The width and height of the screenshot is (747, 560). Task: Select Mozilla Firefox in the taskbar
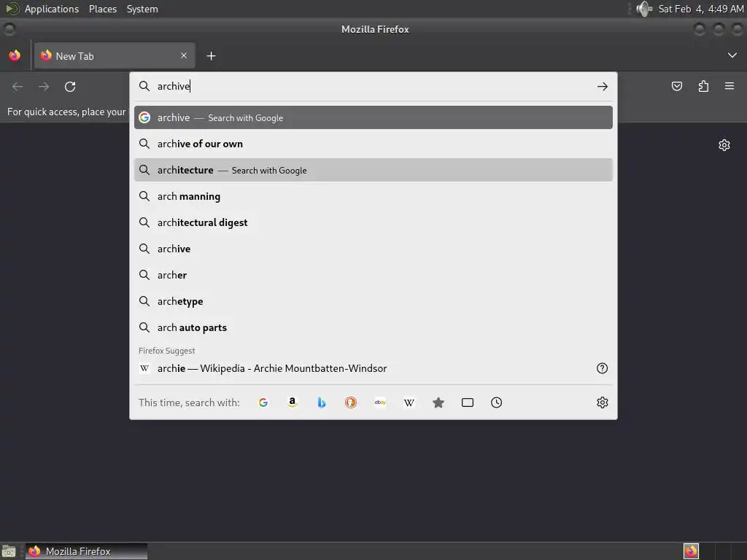(x=86, y=551)
